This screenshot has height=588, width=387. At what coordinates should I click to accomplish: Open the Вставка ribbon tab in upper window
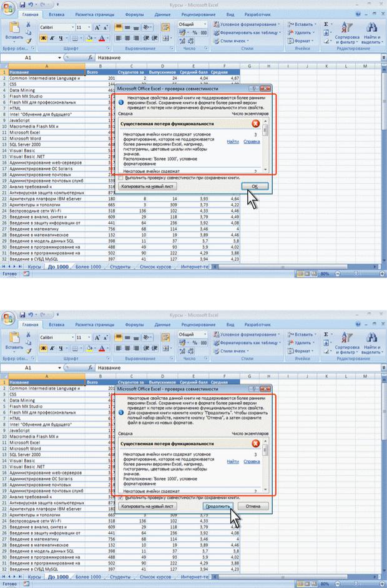coord(57,14)
